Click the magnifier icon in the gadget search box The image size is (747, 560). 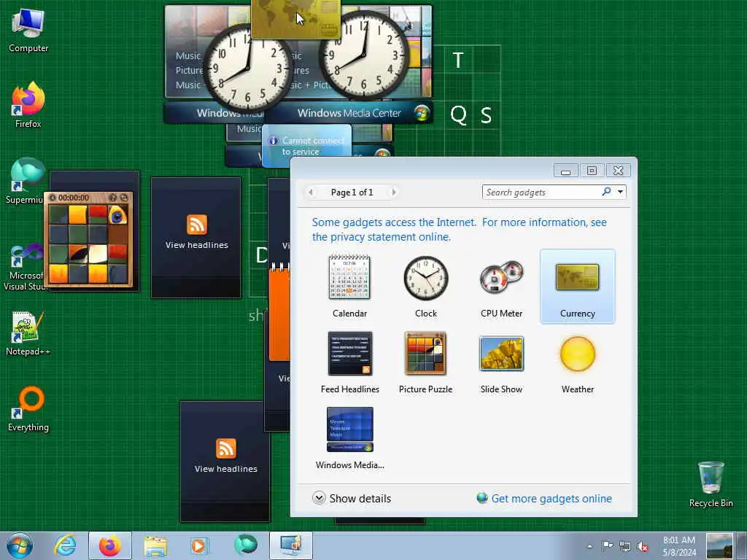(x=606, y=192)
